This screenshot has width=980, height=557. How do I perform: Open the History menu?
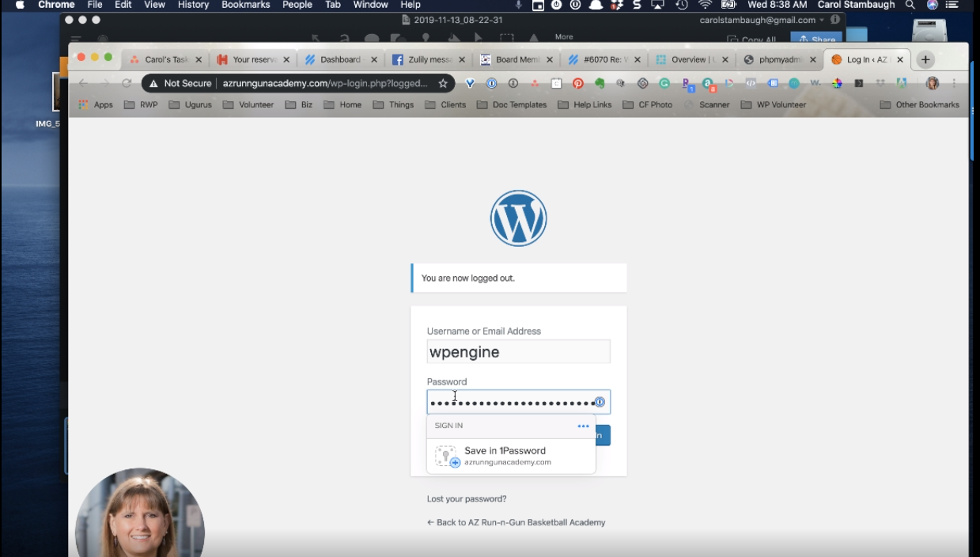193,5
